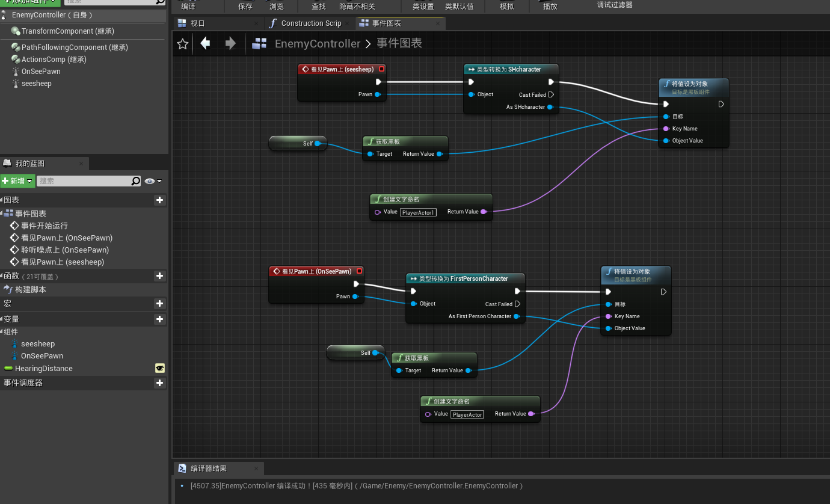Click exec output pin of seesheep event
This screenshot has width=830, height=504.
[378, 82]
